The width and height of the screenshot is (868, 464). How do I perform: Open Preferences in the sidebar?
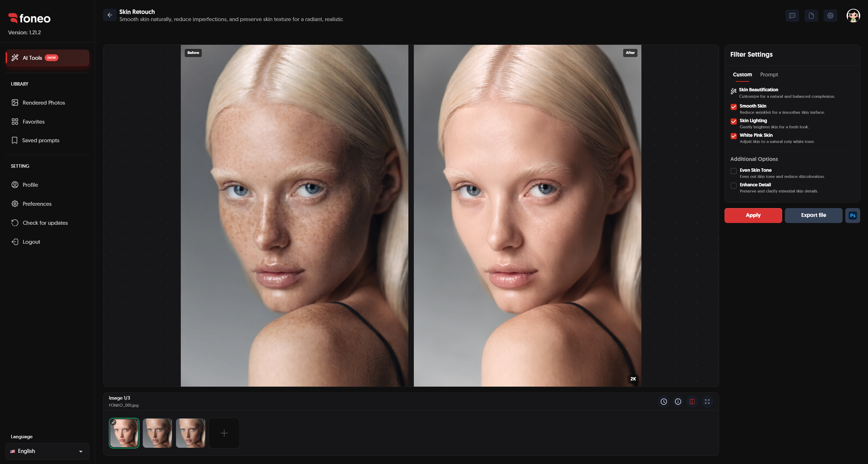[47, 204]
